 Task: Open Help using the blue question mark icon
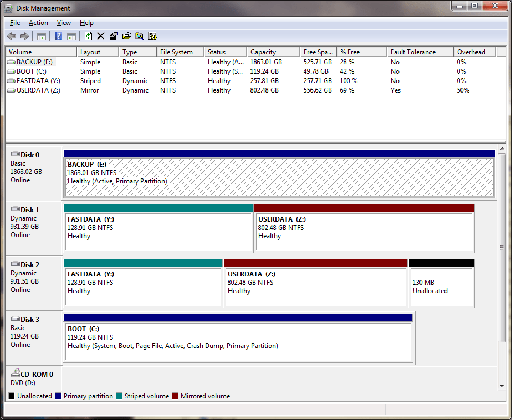58,36
